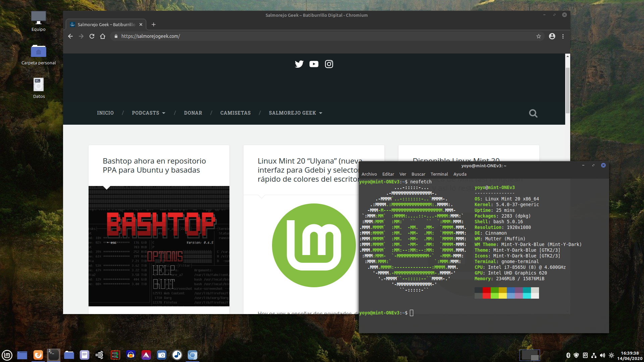Go to the browser home page
This screenshot has height=362, width=644.
(103, 36)
